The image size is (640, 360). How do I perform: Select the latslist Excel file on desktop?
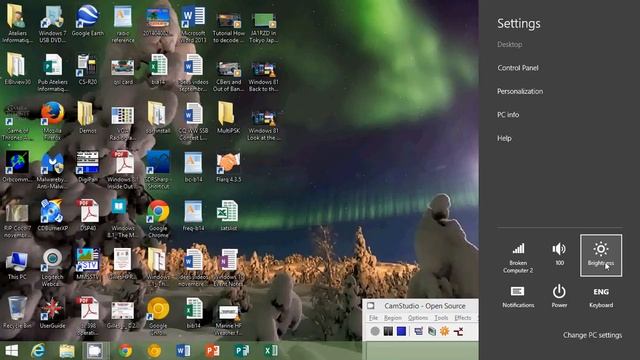[x=229, y=216]
